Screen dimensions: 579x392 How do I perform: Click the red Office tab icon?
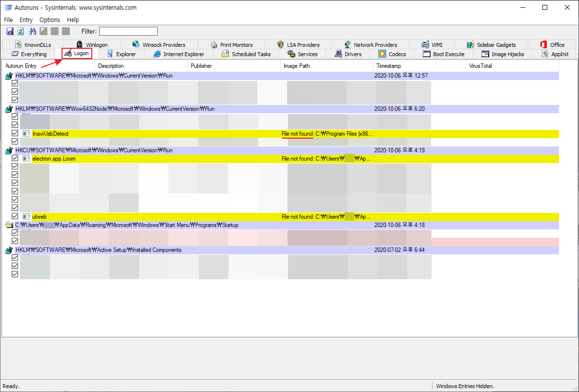coord(543,44)
